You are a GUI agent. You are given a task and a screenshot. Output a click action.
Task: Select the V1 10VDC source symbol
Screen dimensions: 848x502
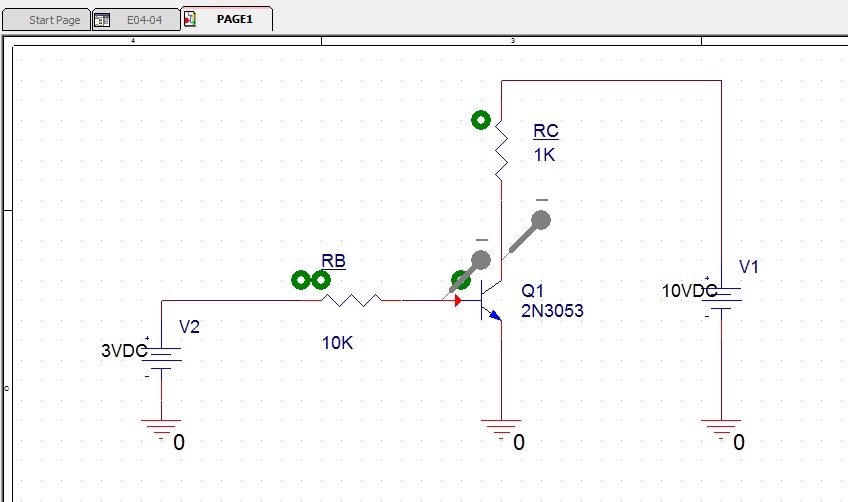721,297
